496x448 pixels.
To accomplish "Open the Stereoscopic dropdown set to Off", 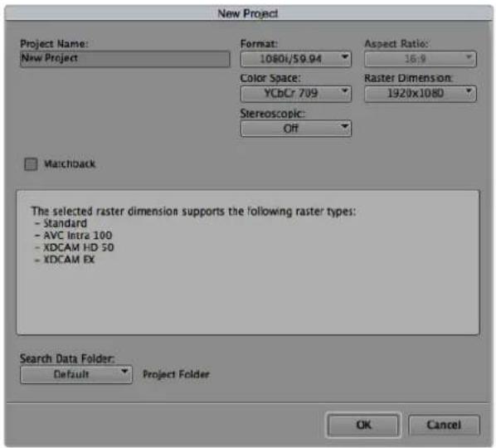I will [296, 129].
